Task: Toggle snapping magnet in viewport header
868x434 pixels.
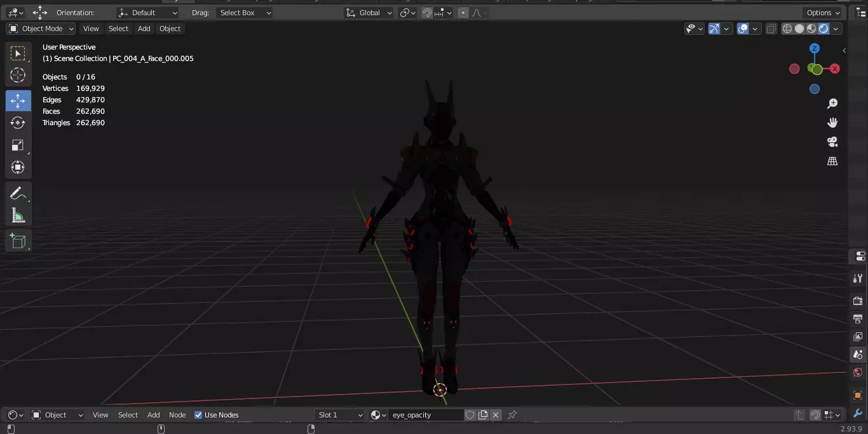Action: [x=427, y=13]
